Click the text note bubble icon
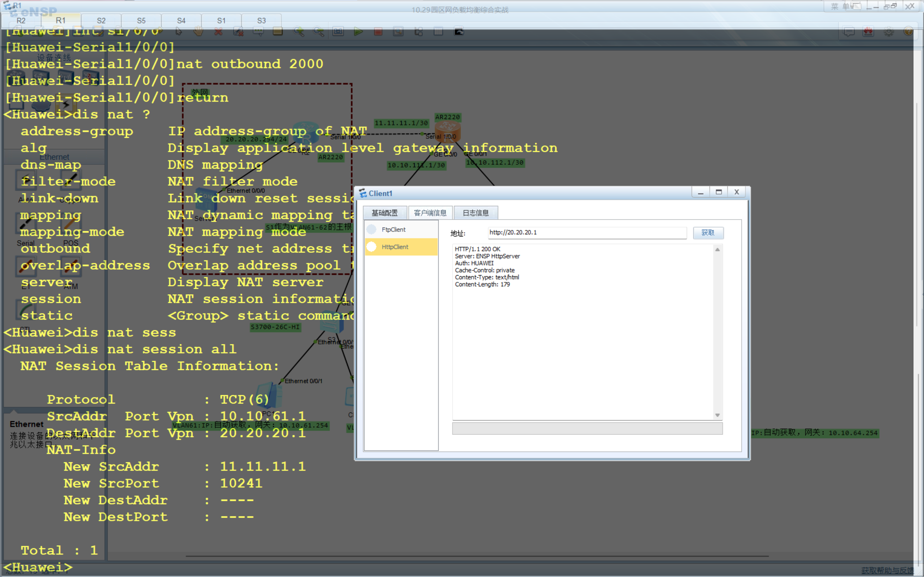 coord(258,32)
